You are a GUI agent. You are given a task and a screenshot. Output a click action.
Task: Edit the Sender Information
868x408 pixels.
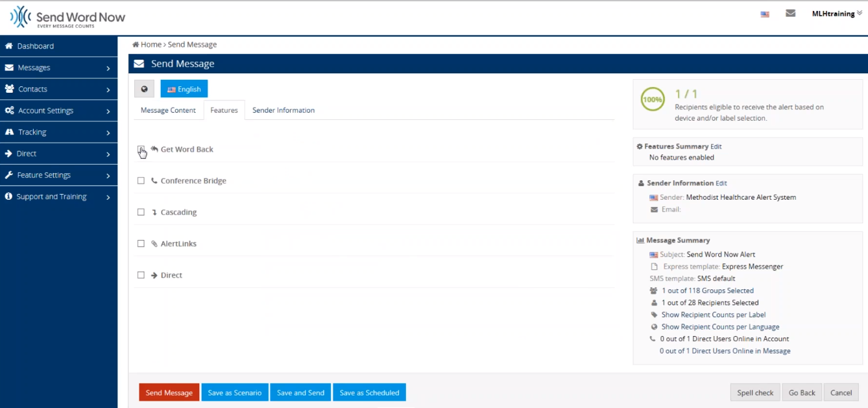point(721,184)
